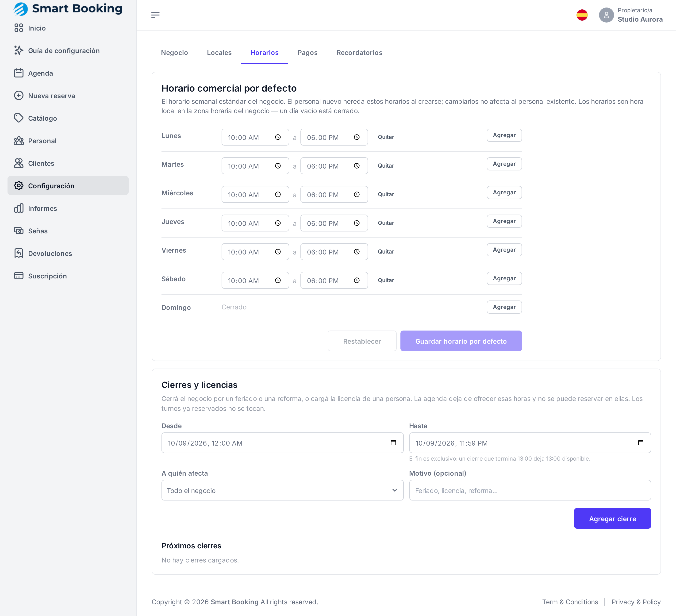Switch to the Locales tab
This screenshot has width=676, height=616.
[219, 53]
